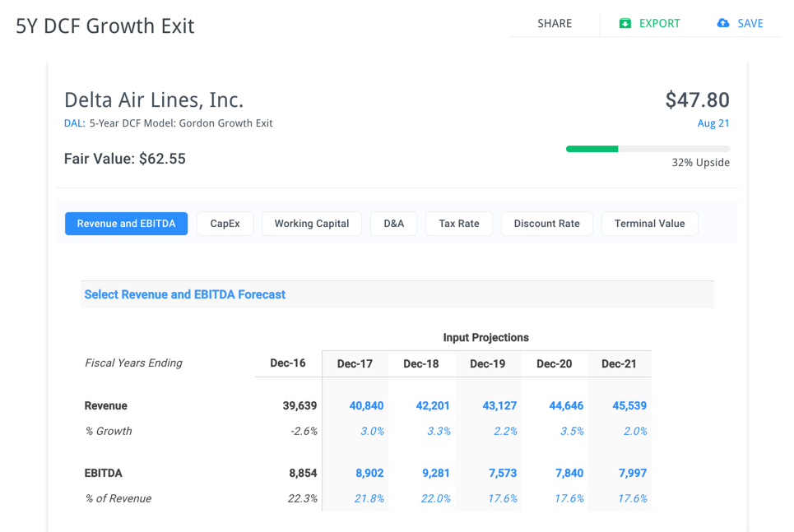
Task: Click Dec-19 growth value 2.2%
Action: click(505, 431)
